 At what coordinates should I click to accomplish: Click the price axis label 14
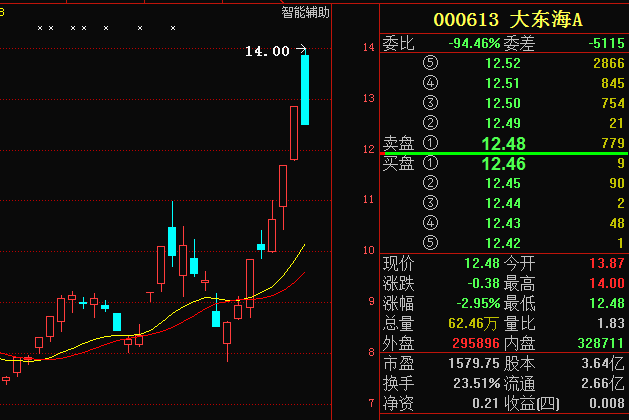coord(369,47)
